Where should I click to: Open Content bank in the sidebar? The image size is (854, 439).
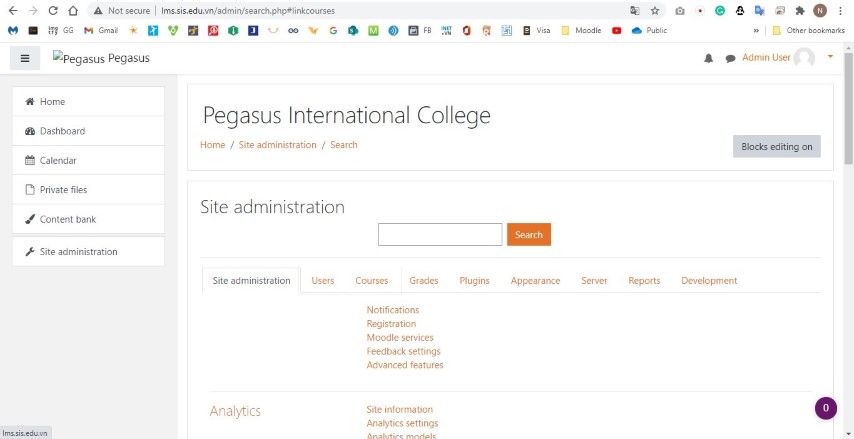click(x=68, y=219)
